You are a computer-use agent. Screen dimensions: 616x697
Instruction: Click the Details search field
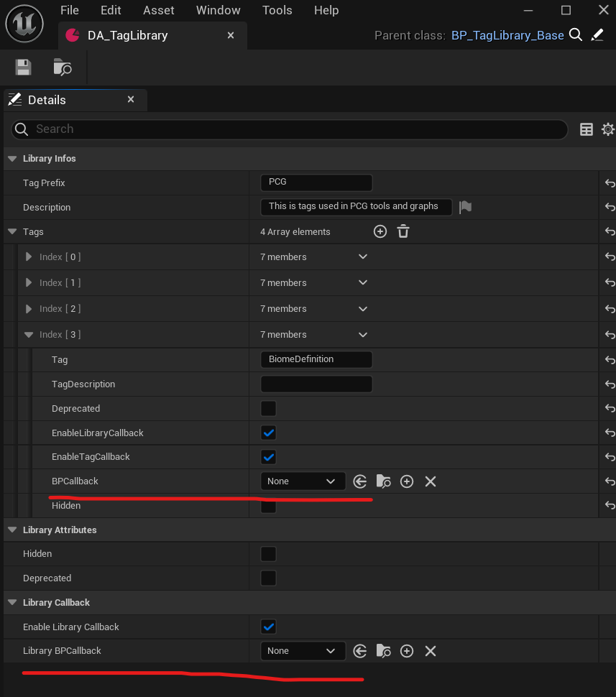288,129
